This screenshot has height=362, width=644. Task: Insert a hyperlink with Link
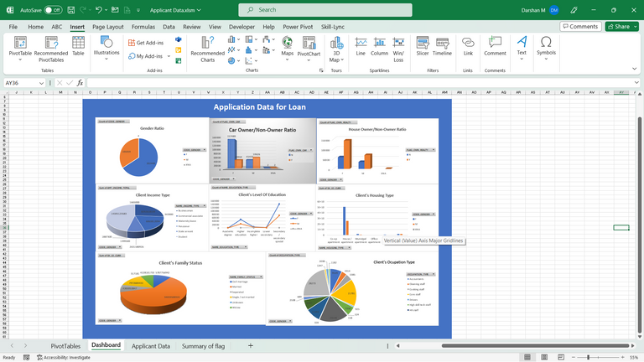[x=468, y=46]
